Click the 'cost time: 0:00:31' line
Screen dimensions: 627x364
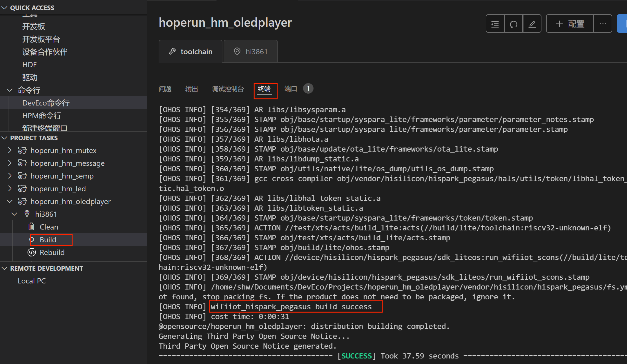coord(224,316)
